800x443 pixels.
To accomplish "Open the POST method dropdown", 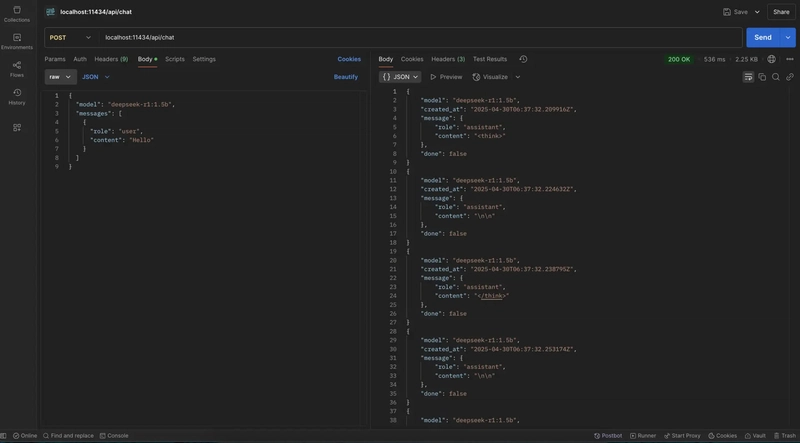I will tap(70, 38).
